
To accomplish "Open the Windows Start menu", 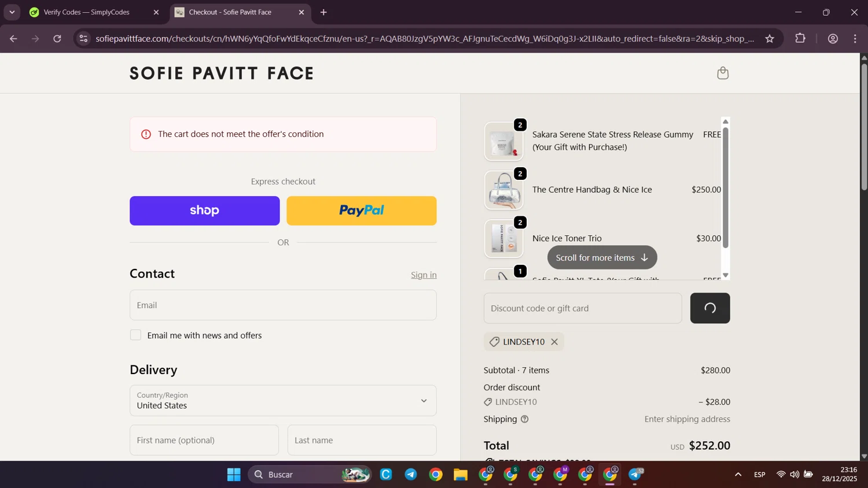I will point(234,475).
